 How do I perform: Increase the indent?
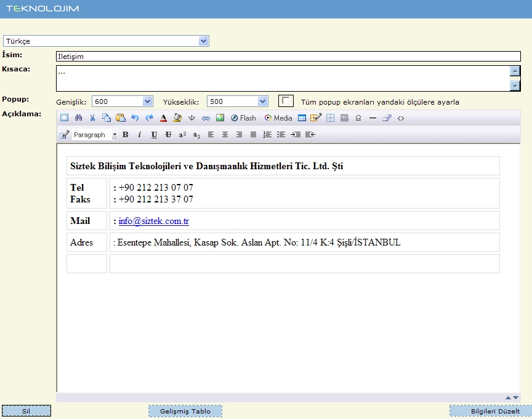pos(296,135)
